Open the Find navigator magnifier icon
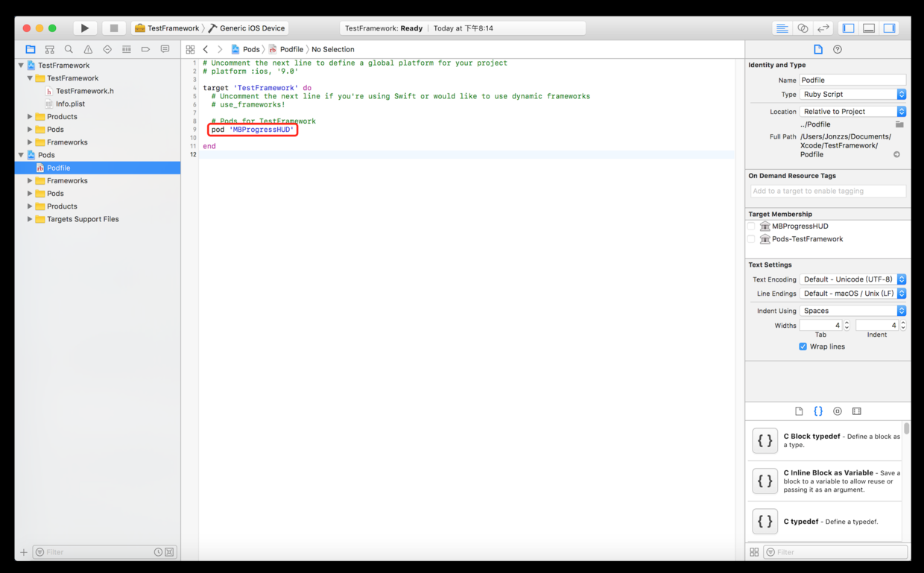This screenshot has height=573, width=924. [69, 49]
